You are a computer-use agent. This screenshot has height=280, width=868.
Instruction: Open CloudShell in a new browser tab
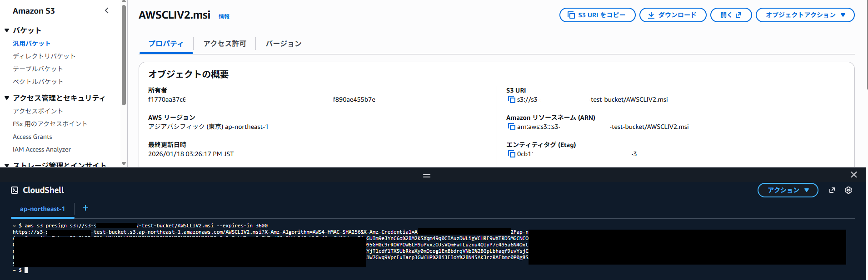point(832,190)
